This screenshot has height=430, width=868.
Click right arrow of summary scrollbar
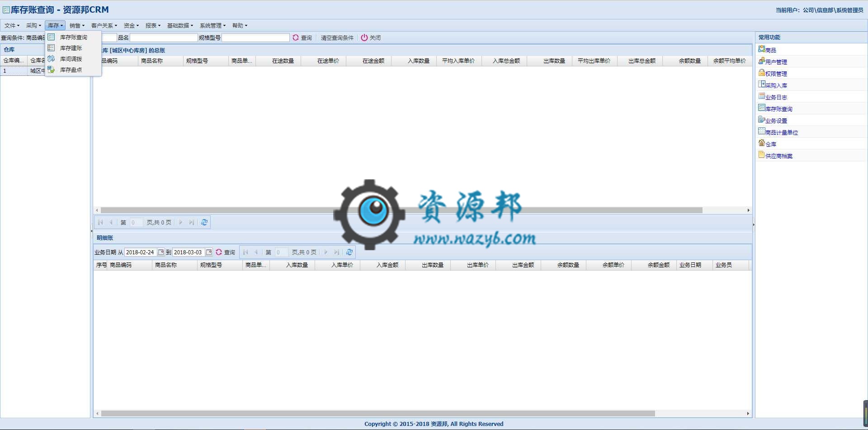click(748, 210)
